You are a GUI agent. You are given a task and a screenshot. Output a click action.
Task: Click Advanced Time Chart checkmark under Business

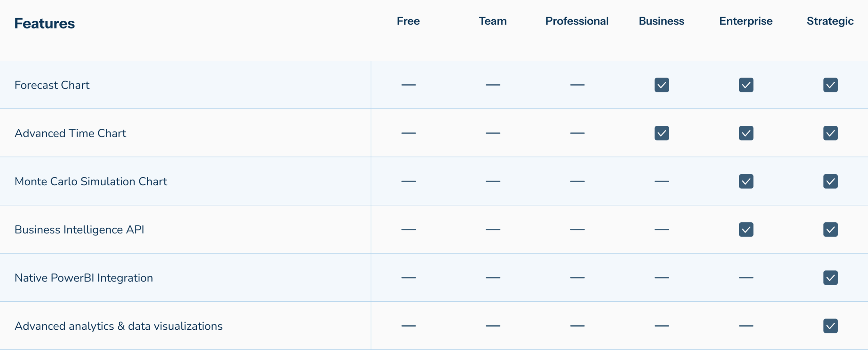click(662, 133)
